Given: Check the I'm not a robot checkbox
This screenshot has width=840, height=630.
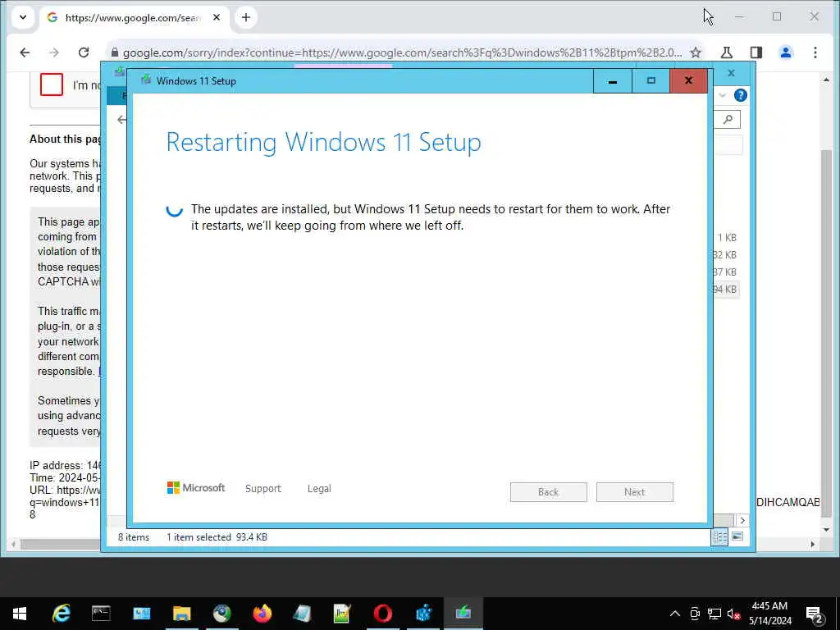Looking at the screenshot, I should [x=52, y=84].
